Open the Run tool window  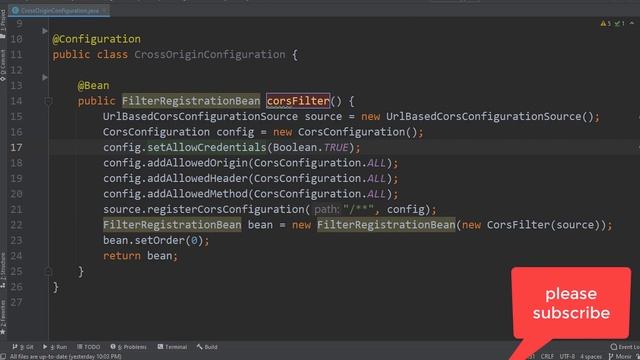pos(55,347)
